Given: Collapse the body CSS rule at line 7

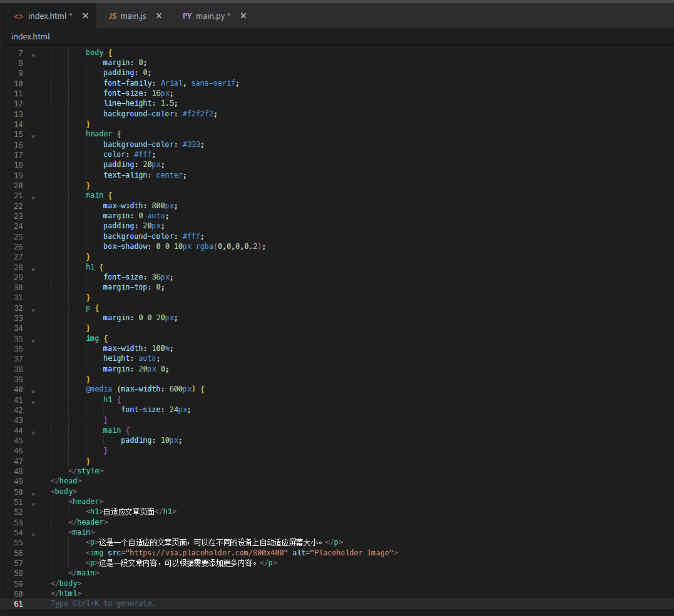Looking at the screenshot, I should click(x=33, y=55).
